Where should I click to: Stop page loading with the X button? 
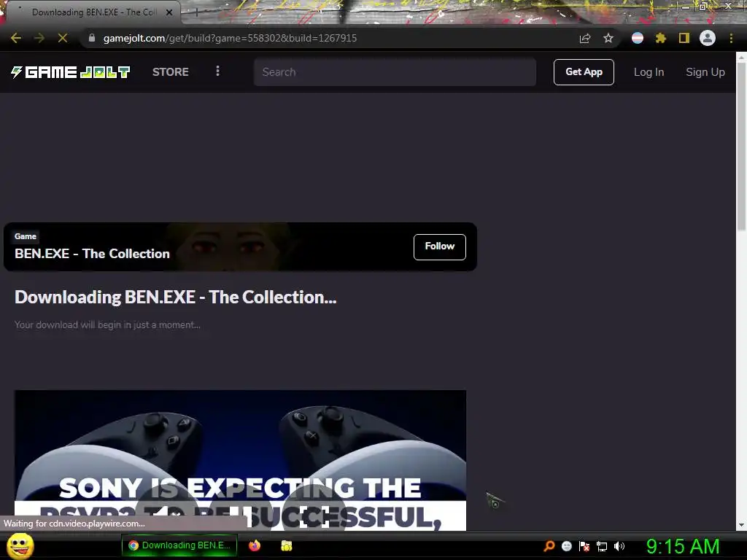pos(63,38)
